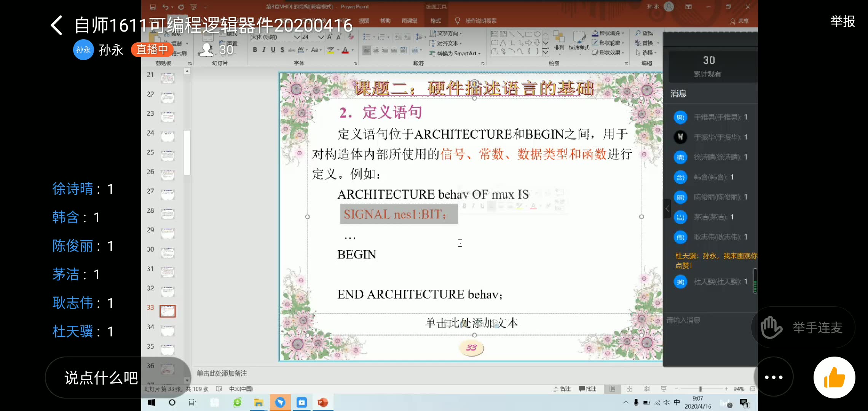Start slideshow from beginning toolbar icon

pyautogui.click(x=194, y=7)
